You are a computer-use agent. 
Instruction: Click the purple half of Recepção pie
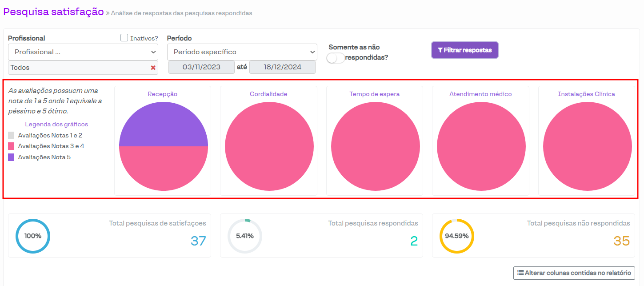point(163,125)
